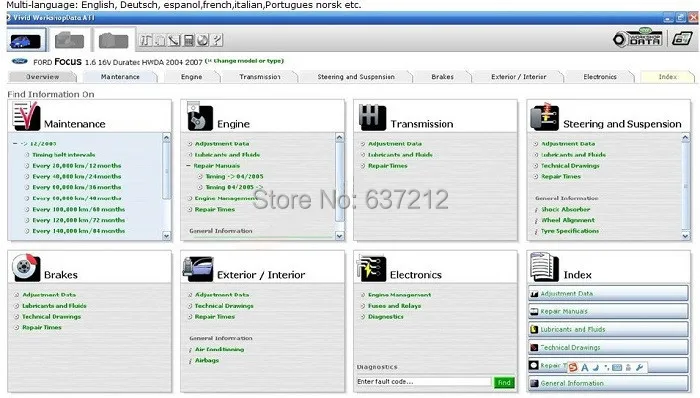
Task: Open Timing belt intervals under Maintenance
Action: coord(63,154)
